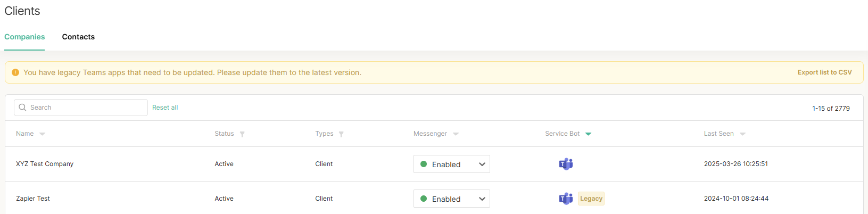
Task: Open the XYZ Test Company row
Action: (45, 164)
